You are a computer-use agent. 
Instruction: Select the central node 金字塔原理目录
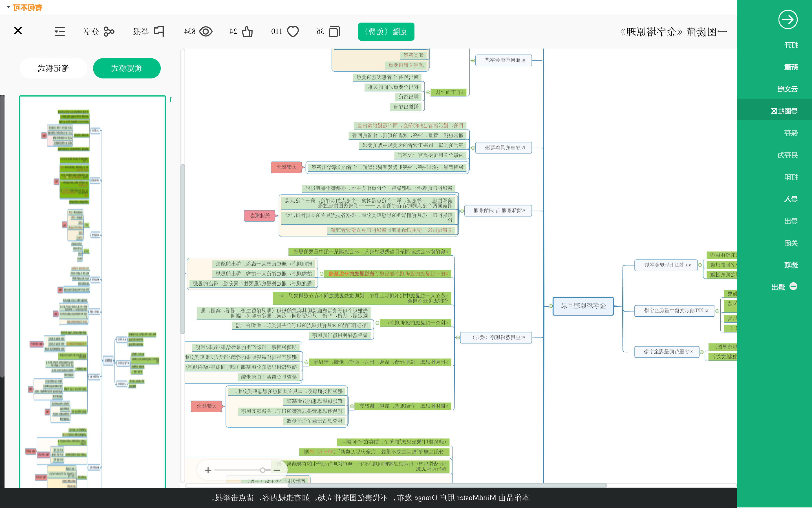point(583,306)
